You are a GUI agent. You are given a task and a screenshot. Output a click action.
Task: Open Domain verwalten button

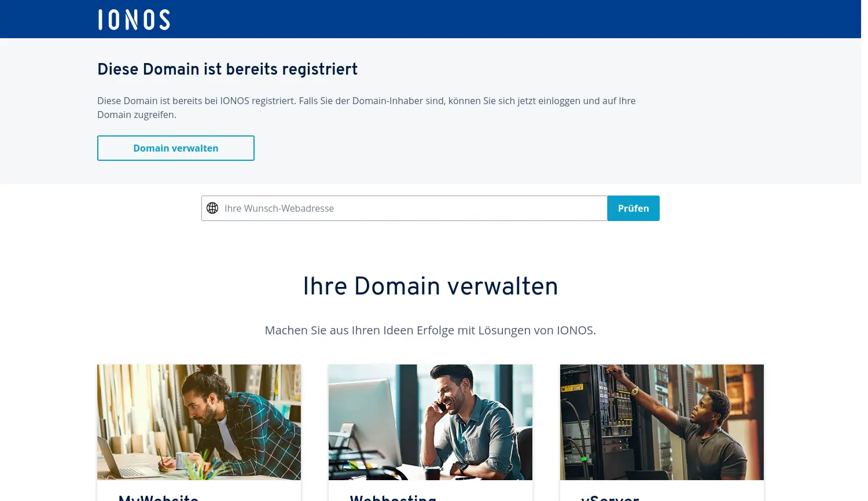[176, 148]
